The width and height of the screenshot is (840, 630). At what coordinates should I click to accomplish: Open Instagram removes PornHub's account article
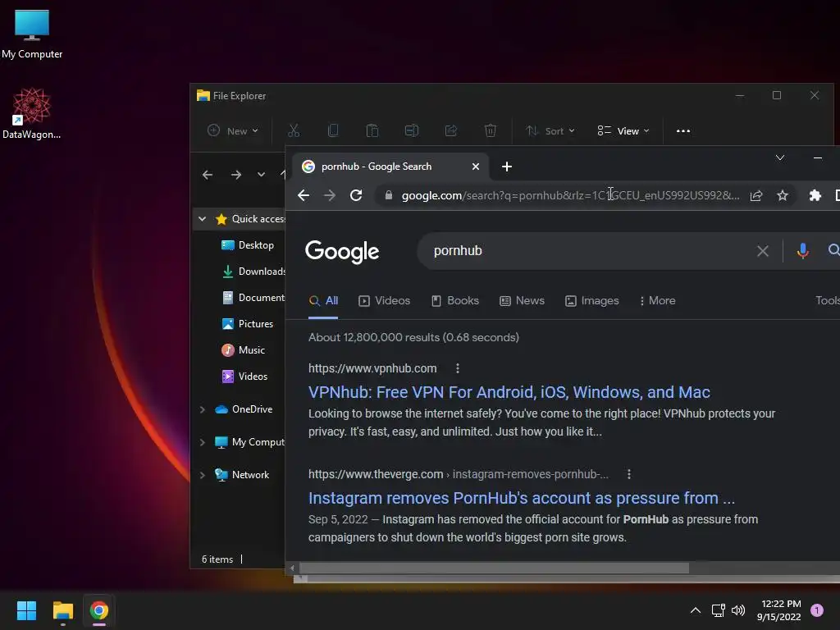click(x=521, y=498)
